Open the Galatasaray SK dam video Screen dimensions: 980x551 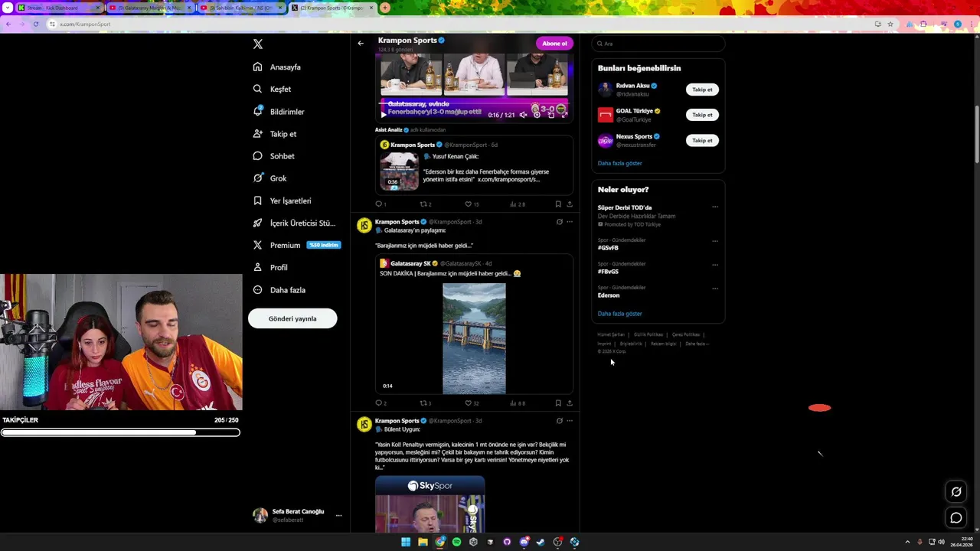(x=474, y=338)
